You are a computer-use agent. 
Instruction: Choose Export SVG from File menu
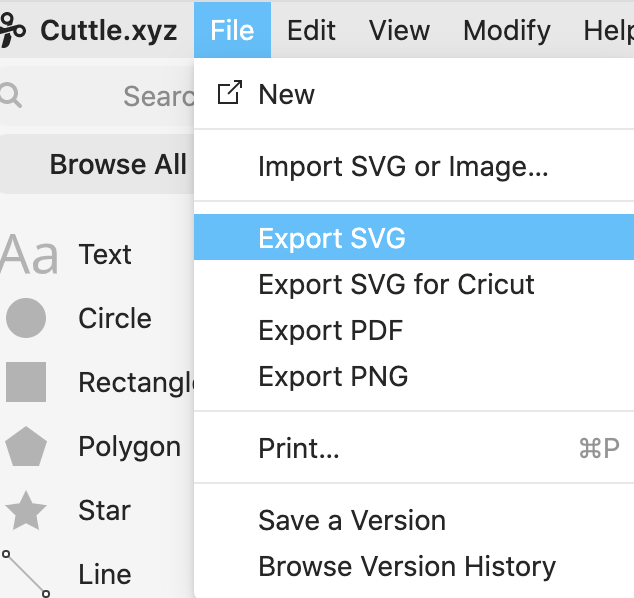point(332,238)
